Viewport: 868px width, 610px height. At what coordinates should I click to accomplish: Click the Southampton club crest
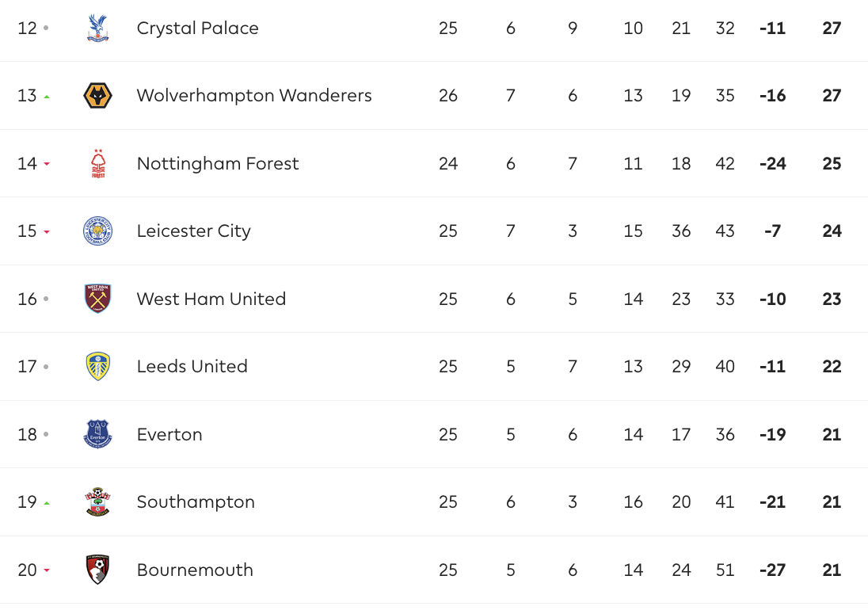(97, 502)
